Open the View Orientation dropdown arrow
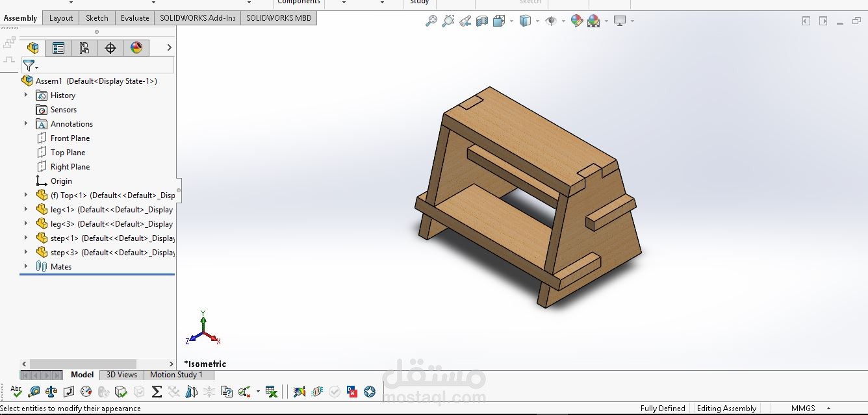This screenshot has width=868, height=415. tap(511, 21)
